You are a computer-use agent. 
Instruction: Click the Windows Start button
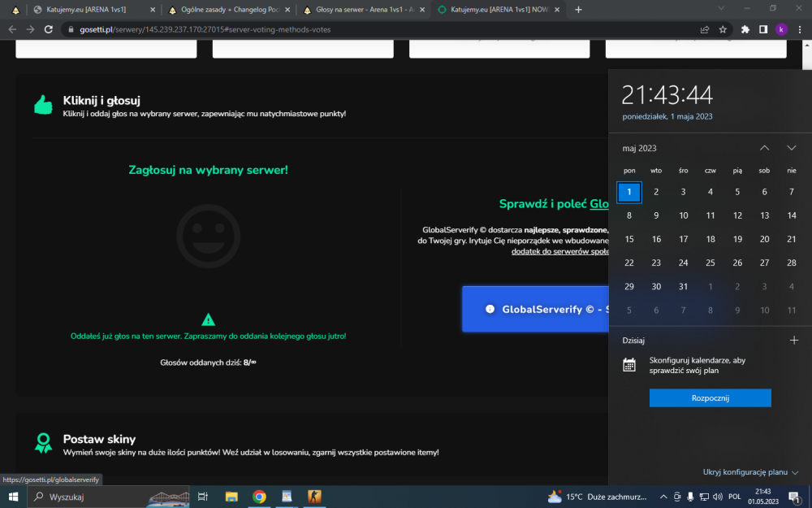13,497
